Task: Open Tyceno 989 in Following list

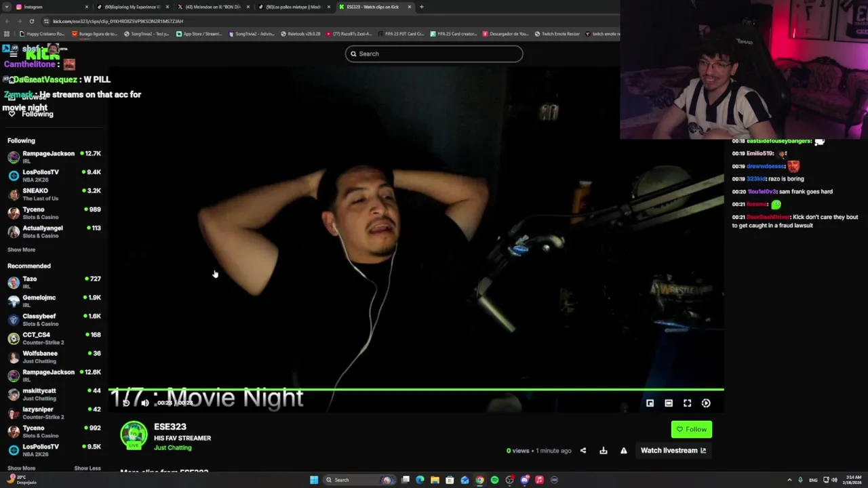Action: coord(54,213)
